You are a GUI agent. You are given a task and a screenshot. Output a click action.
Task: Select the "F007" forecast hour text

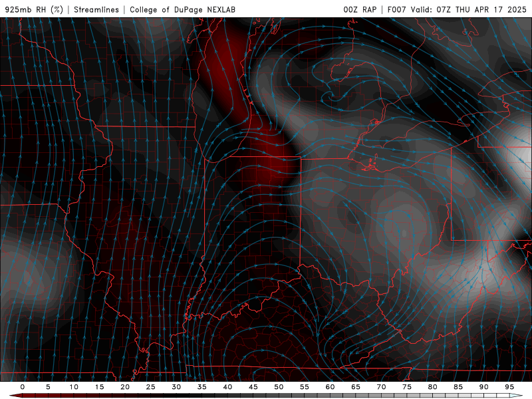tap(396, 9)
